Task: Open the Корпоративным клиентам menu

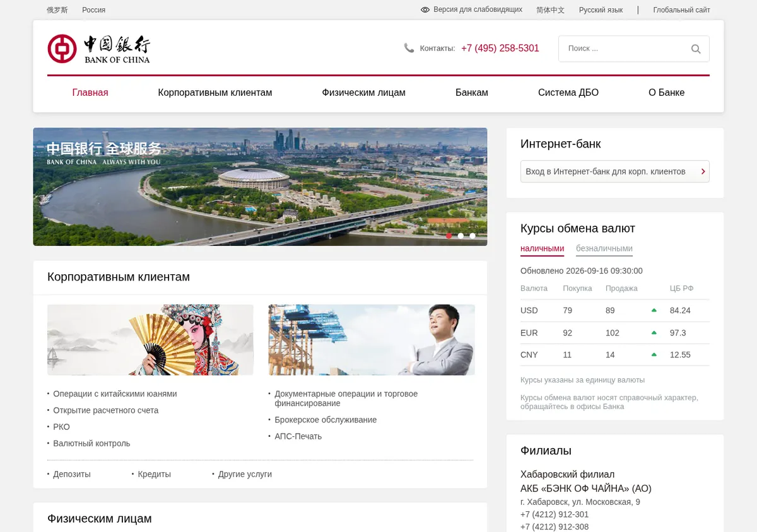Action: point(215,93)
